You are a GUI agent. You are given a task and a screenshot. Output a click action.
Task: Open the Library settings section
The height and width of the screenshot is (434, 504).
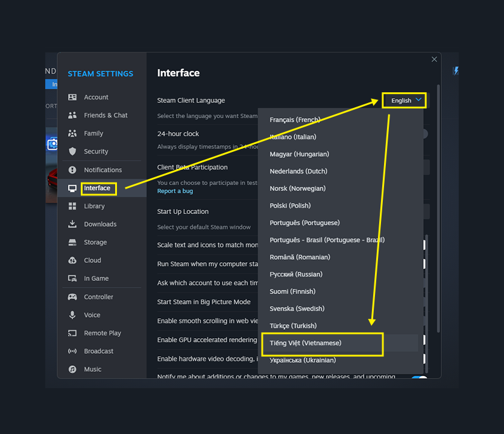click(x=101, y=206)
